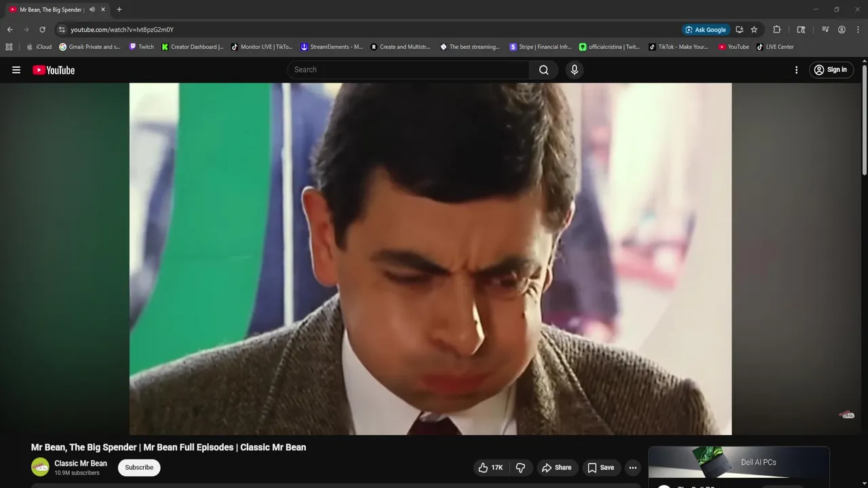This screenshot has width=868, height=488.
Task: Open Chrome three-dot menu
Action: pyautogui.click(x=858, y=30)
